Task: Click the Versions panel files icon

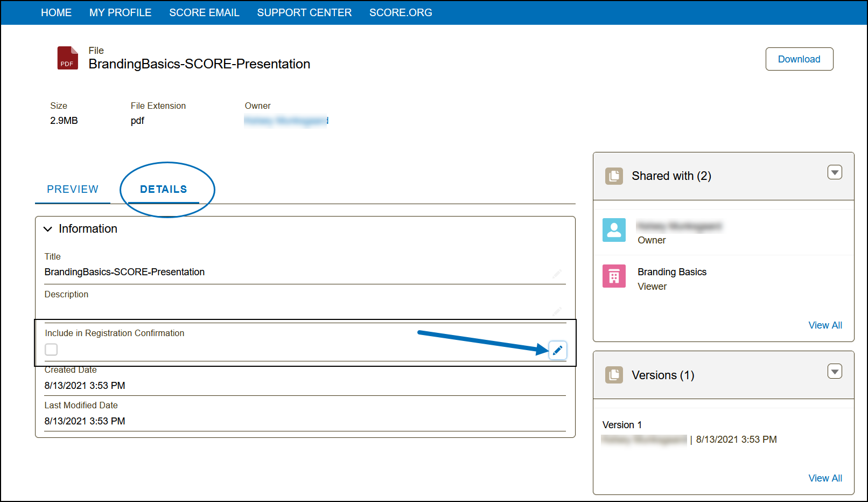Action: [x=614, y=375]
